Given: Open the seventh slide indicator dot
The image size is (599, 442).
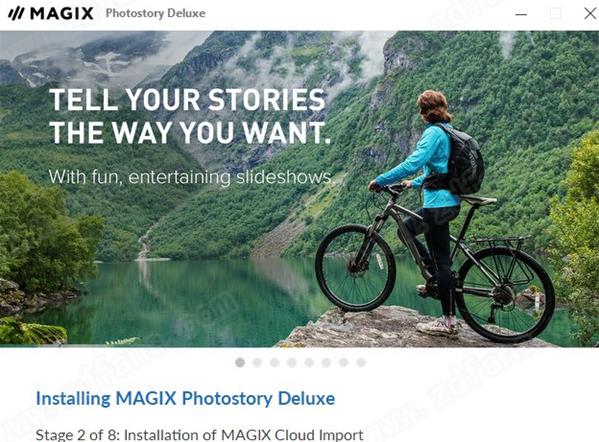Looking at the screenshot, I should coord(343,362).
